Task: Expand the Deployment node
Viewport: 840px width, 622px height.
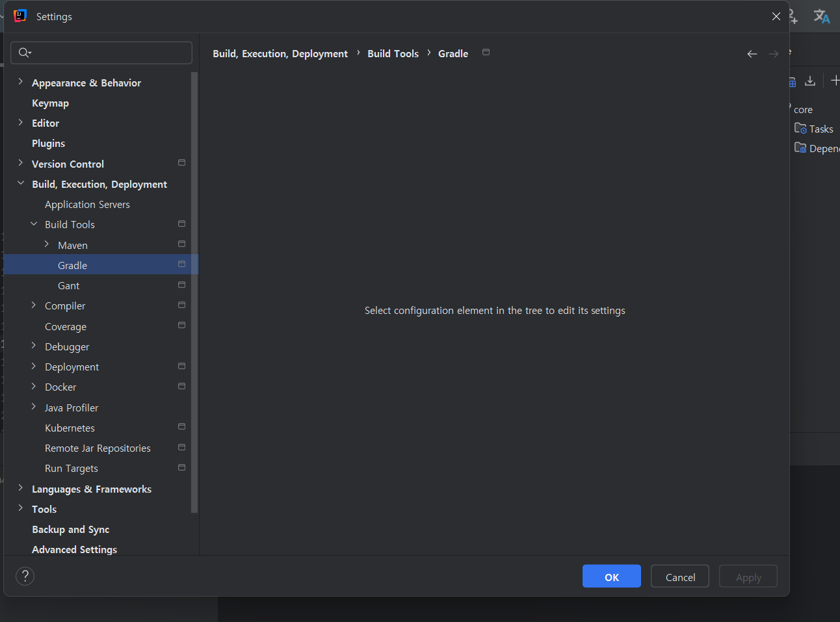Action: [x=34, y=366]
